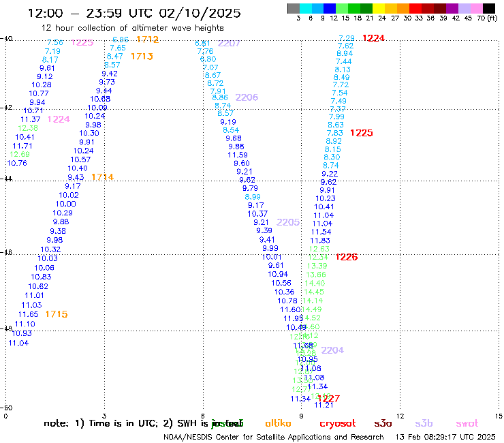Image resolution: width=504 pixels, height=443 pixels.
Task: Click the wave height value 10.93
Action: (22, 333)
